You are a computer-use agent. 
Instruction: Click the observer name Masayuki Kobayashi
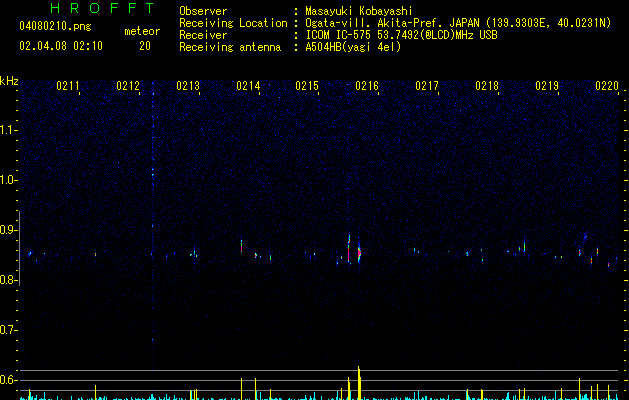click(x=358, y=11)
